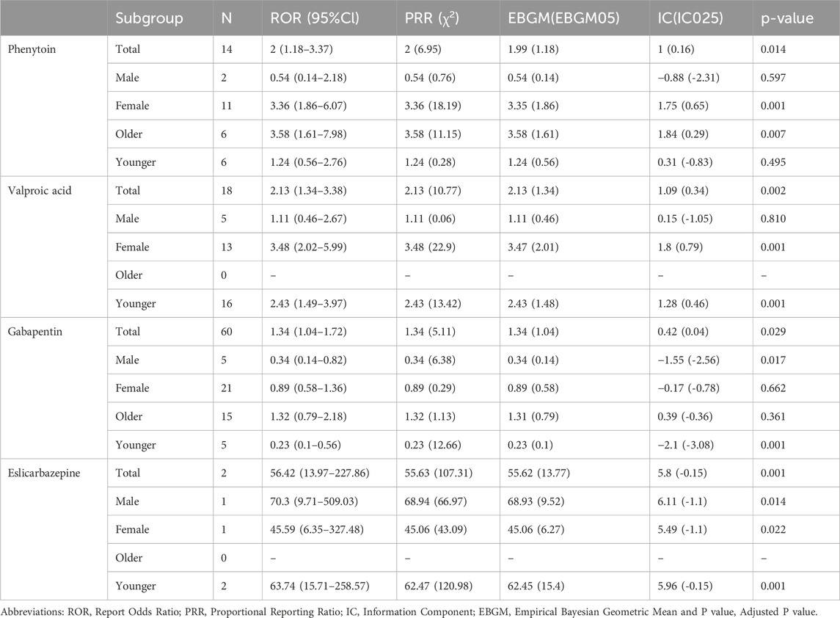Select the p-value column header
Screen dimensions: 840x618
pyautogui.click(x=787, y=19)
